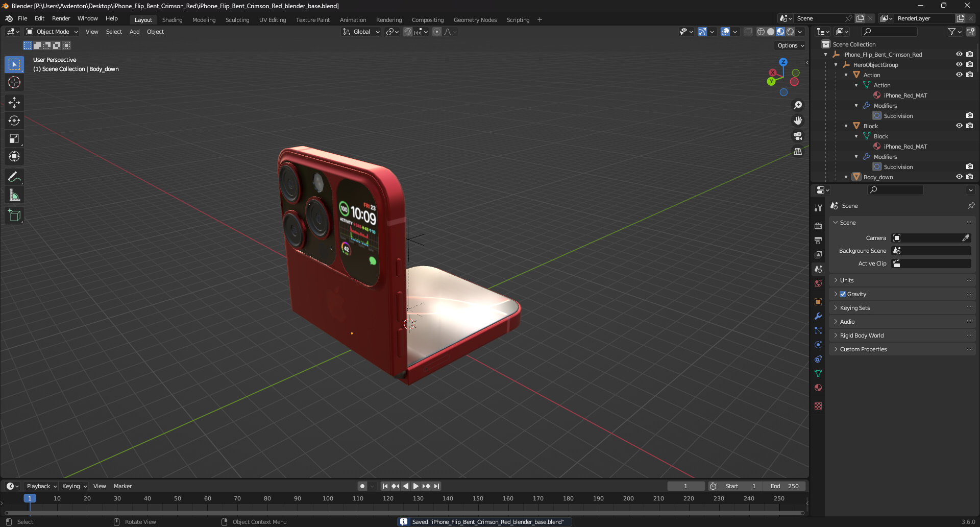
Task: Open the Object Data properties tab
Action: (818, 373)
